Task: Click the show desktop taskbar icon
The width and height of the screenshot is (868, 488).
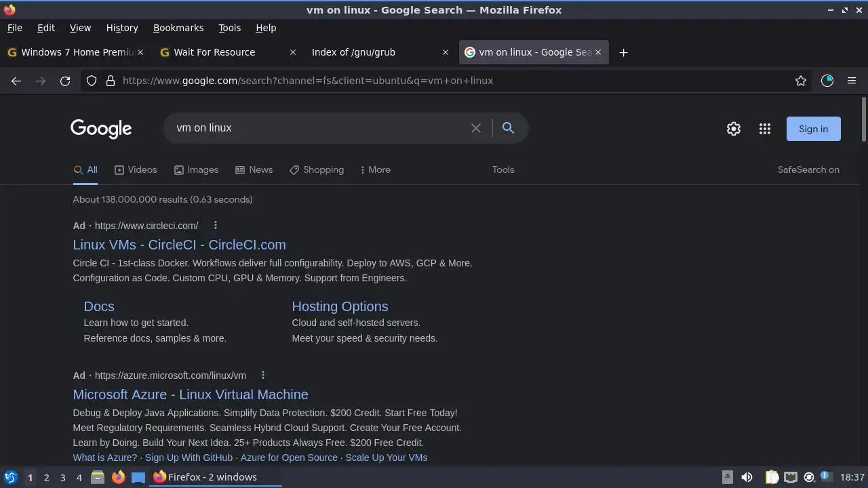Action: (138, 477)
